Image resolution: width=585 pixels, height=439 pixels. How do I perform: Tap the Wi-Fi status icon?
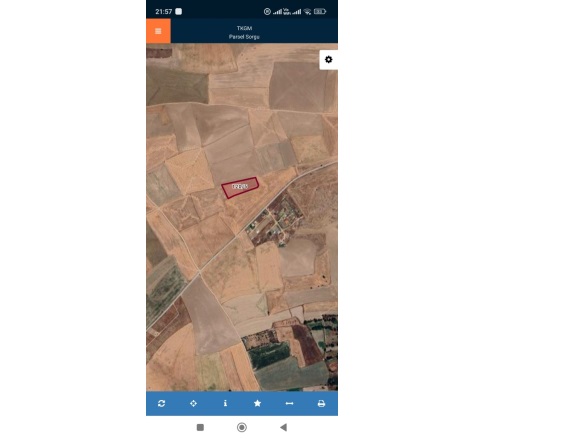307,12
